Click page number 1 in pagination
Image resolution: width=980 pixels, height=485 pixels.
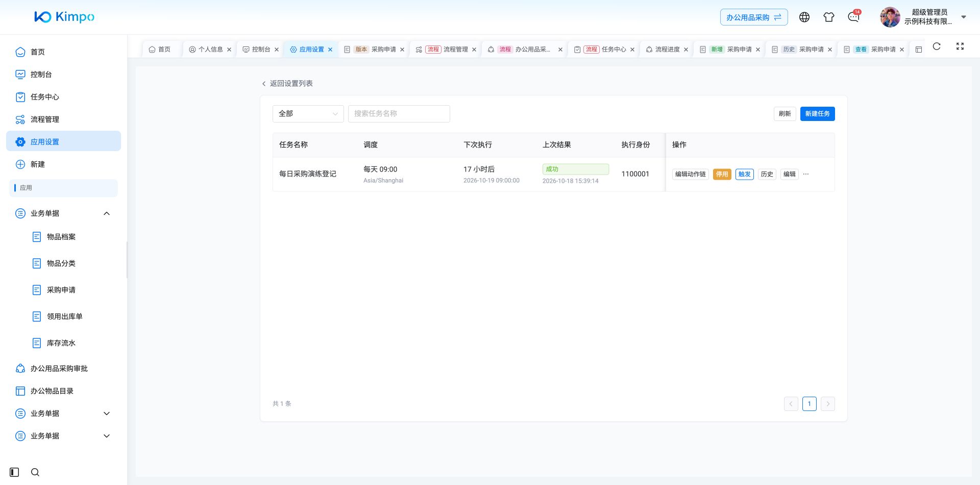[809, 404]
